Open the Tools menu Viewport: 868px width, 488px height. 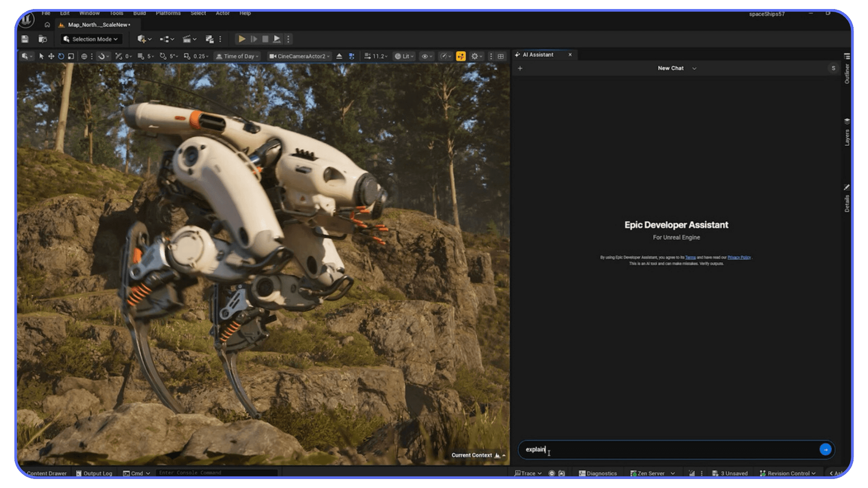point(117,13)
